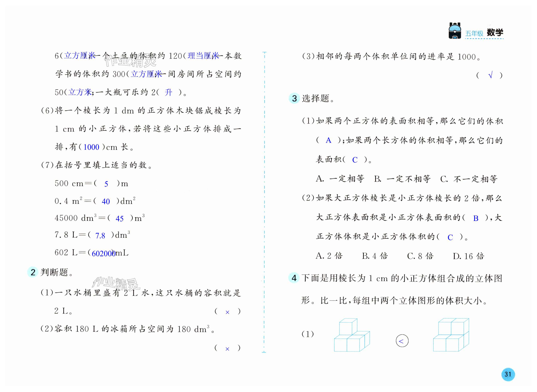Image resolution: width=537 pixels, height=392 pixels.
Task: Click the 五年级 grade label in the header
Action: (474, 34)
